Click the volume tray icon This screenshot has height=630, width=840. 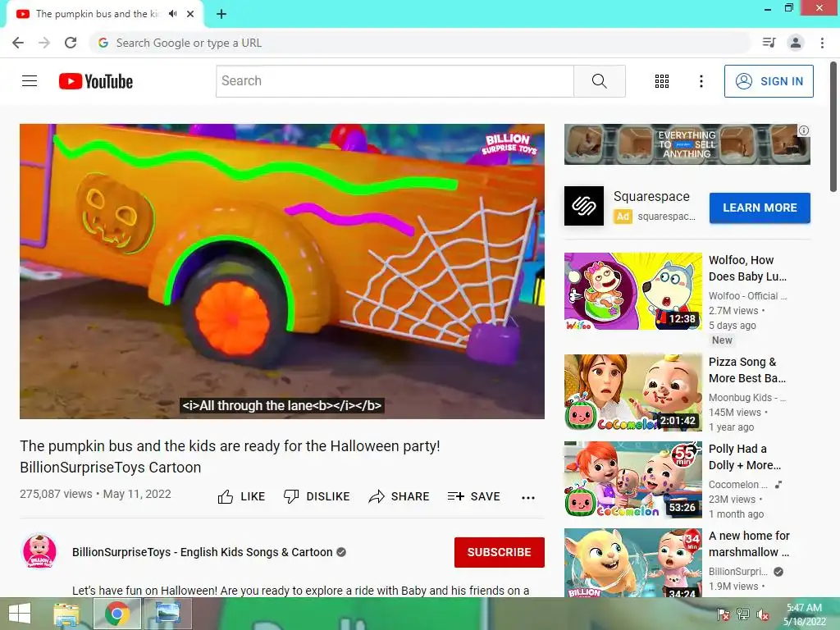[x=763, y=614]
